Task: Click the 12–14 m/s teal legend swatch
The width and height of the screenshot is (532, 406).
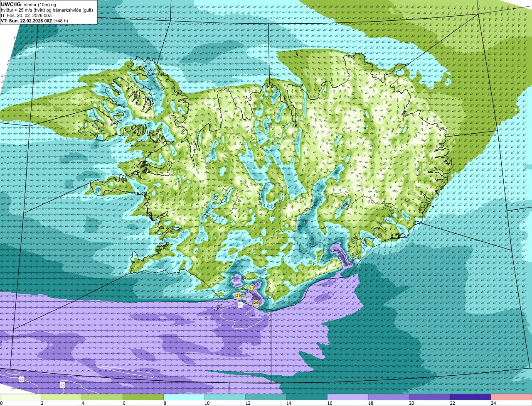Action: tap(266, 397)
